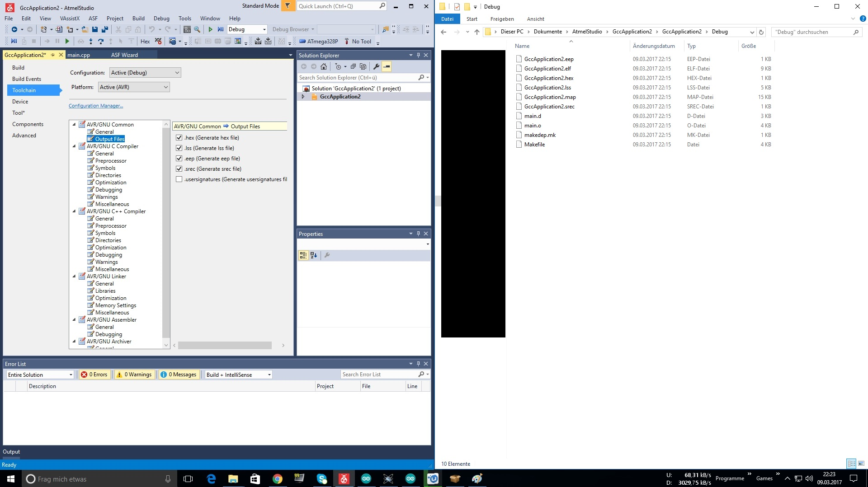Click the Categorized icon in Properties panel

click(x=303, y=255)
